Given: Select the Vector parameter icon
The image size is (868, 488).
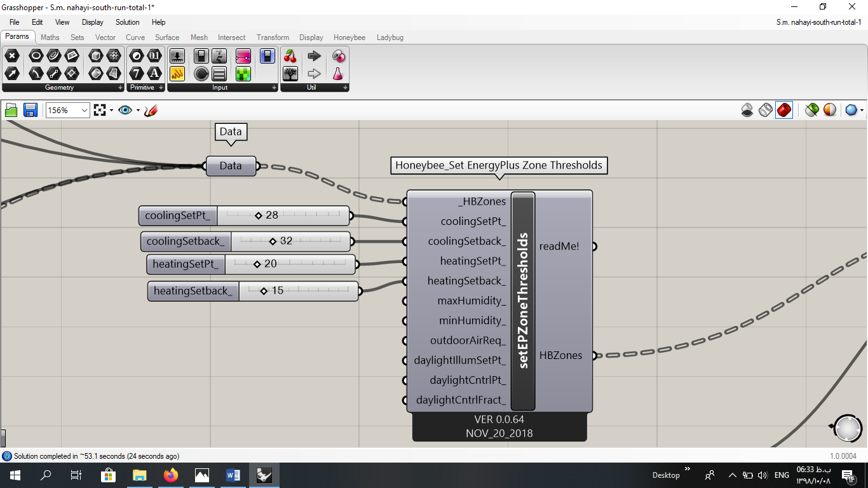Looking at the screenshot, I should 12,74.
